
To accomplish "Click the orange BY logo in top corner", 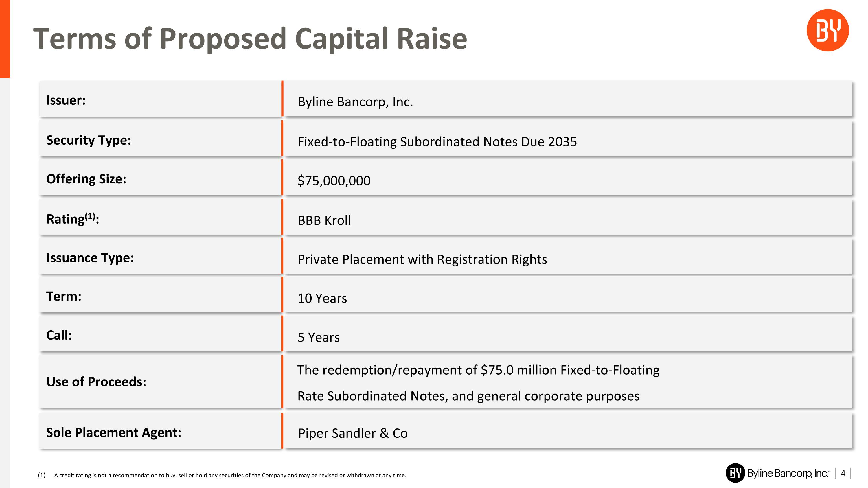I will coord(827,30).
